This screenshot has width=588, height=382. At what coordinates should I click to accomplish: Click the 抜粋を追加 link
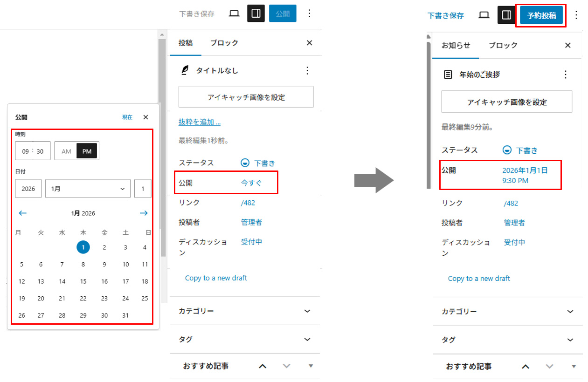pyautogui.click(x=200, y=122)
